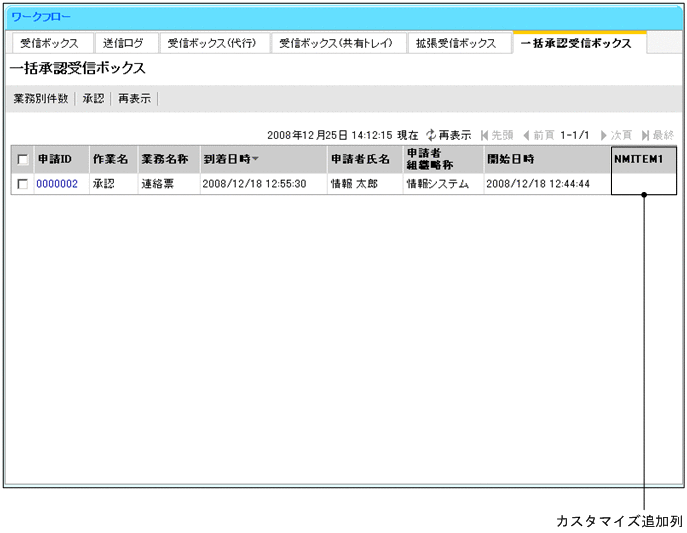687x533 pixels.
Task: Click the 申請ID column header
Action: point(54,159)
